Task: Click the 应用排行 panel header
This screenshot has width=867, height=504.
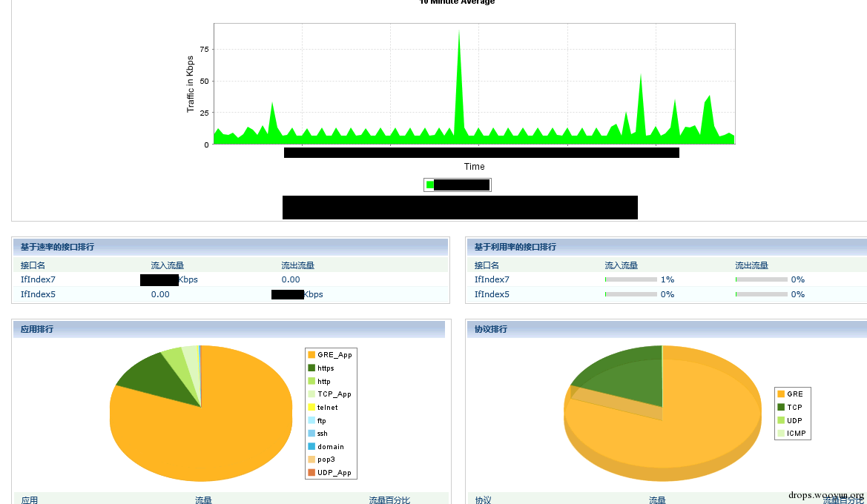Action: pos(37,329)
